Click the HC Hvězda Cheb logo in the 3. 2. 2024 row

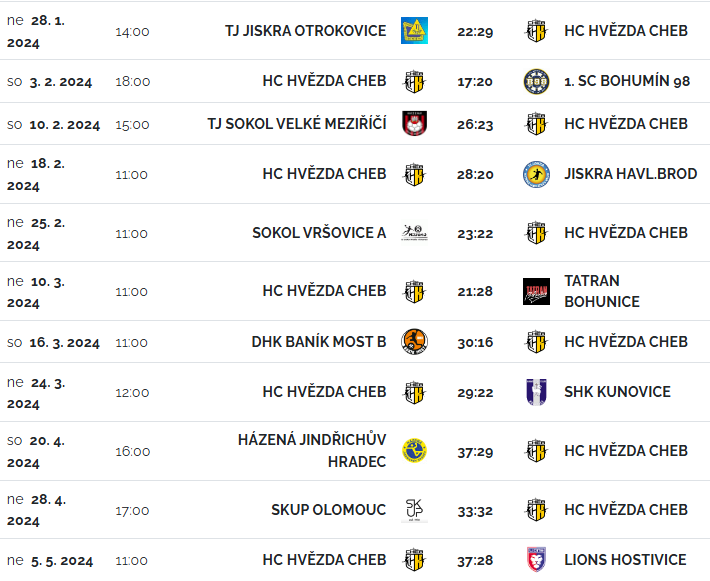point(414,82)
